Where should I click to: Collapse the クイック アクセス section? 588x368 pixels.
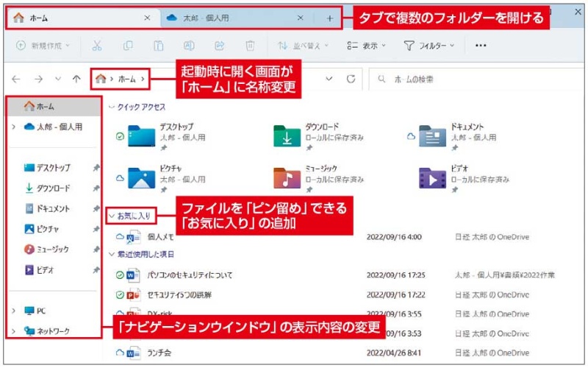coord(112,107)
